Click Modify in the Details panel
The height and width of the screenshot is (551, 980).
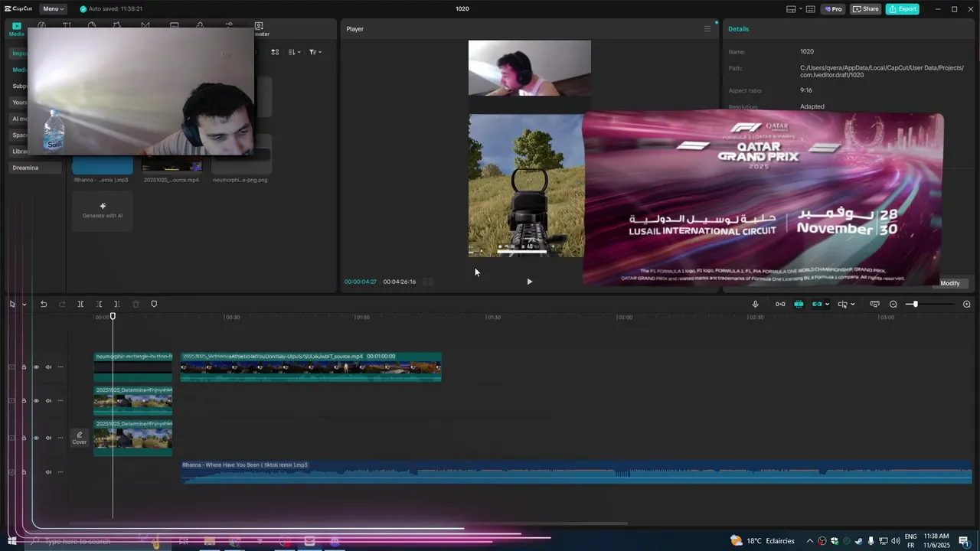click(x=950, y=283)
